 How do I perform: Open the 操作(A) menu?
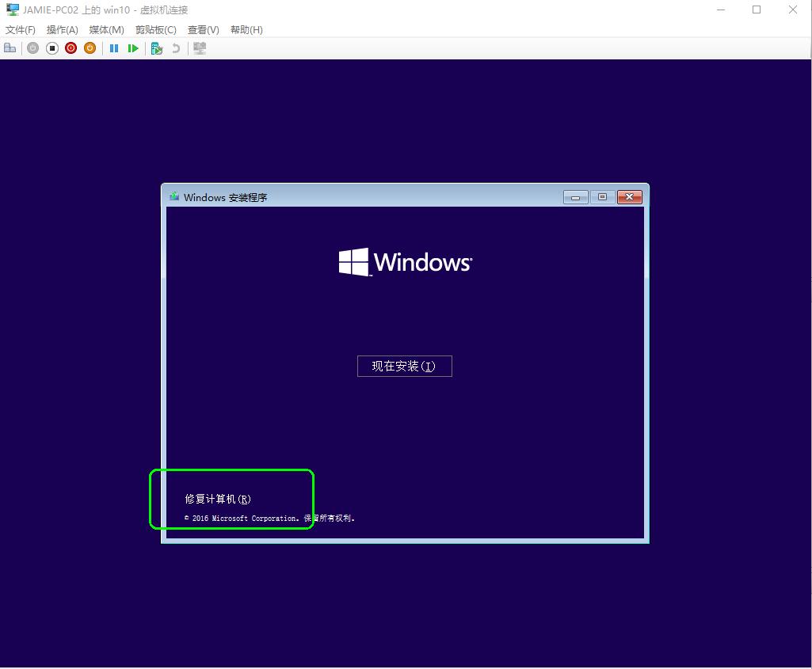62,29
